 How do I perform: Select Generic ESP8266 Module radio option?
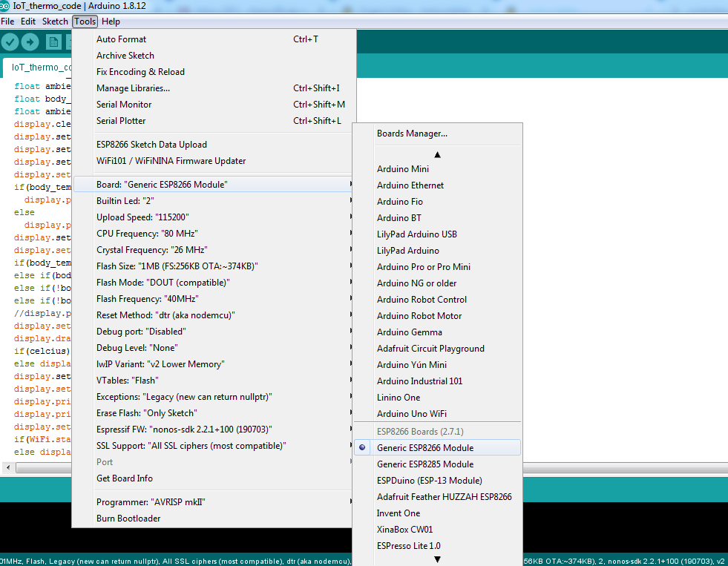[x=437, y=448]
